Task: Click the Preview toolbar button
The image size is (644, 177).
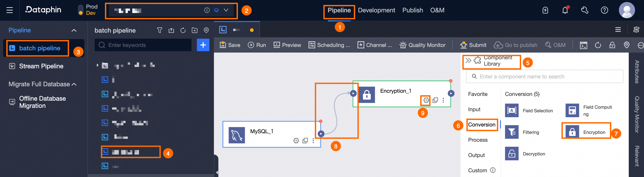Action: 287,45
